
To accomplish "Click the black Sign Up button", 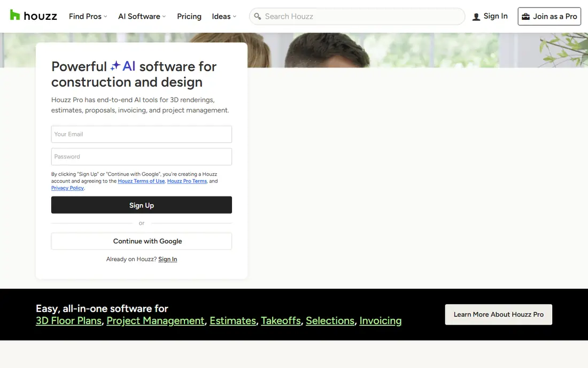I will pos(141,205).
